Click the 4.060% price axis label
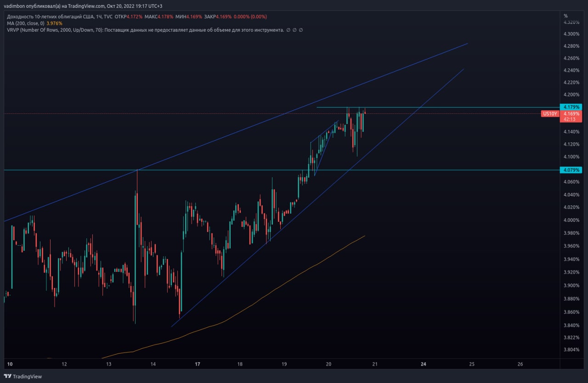The image size is (588, 383). pyautogui.click(x=571, y=182)
